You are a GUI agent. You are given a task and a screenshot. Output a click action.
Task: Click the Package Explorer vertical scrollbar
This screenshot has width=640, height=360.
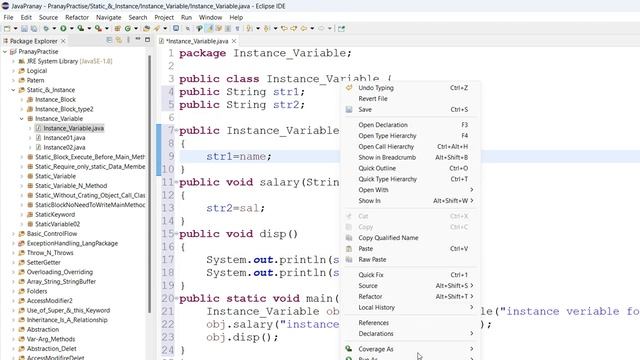[x=149, y=184]
